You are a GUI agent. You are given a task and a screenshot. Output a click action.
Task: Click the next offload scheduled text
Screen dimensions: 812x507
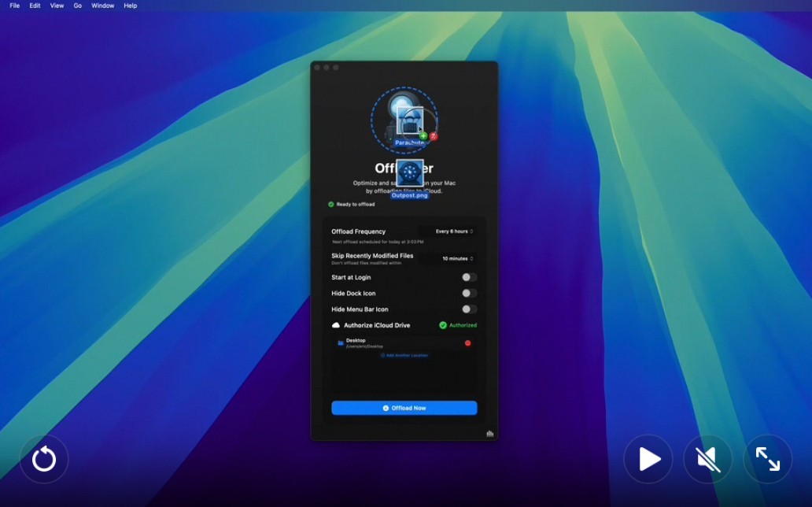378,242
